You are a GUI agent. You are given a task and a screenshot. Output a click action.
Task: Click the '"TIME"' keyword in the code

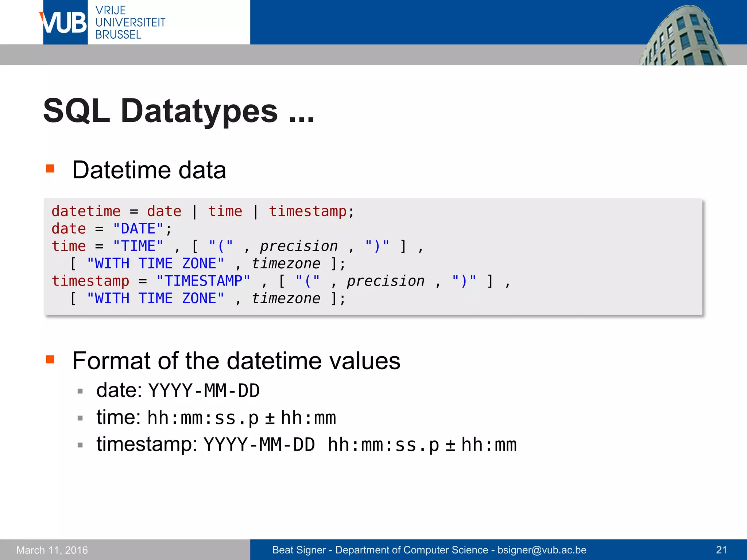click(138, 246)
